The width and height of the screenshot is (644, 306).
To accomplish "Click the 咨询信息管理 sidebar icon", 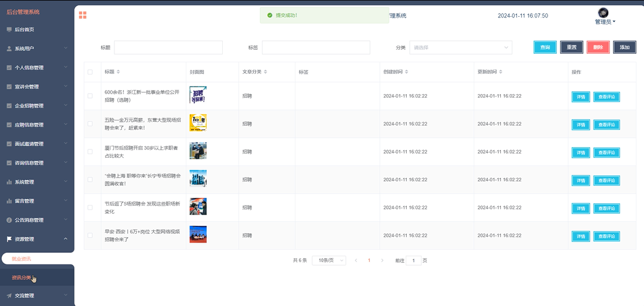I will pyautogui.click(x=9, y=163).
